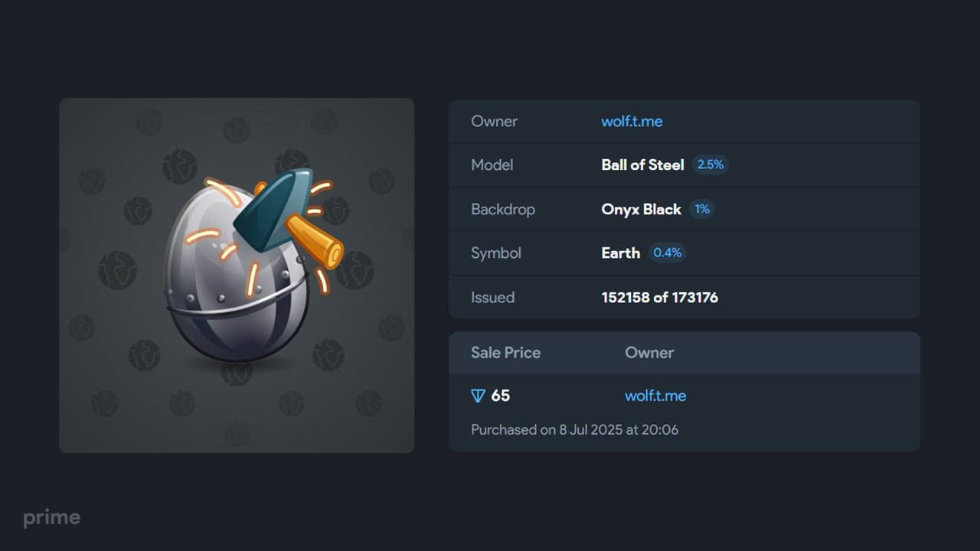Image resolution: width=980 pixels, height=551 pixels.
Task: Click the TON currency icon beside 65
Action: tap(478, 396)
